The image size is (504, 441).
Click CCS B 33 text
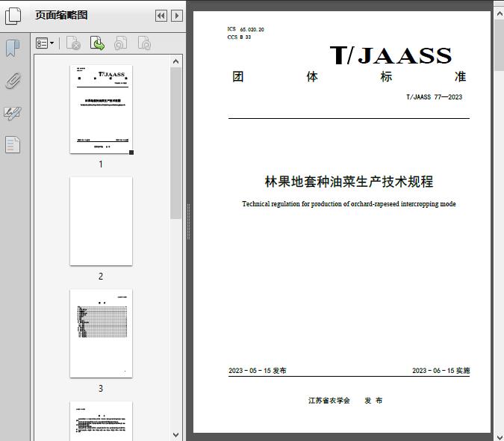point(239,37)
